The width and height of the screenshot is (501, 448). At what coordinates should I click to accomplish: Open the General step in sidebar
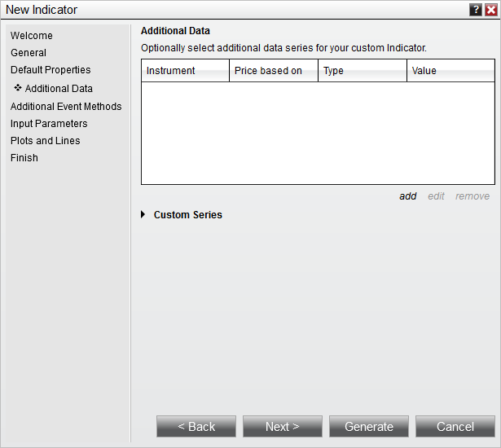[29, 53]
